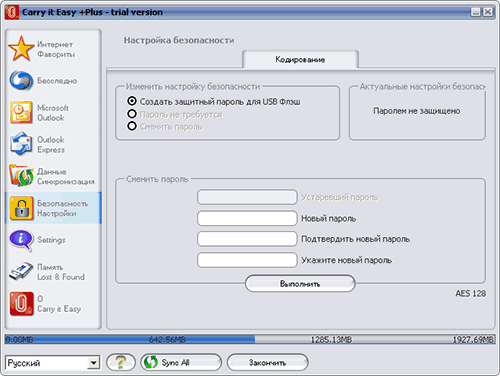Open the red paperclip Carry it Easy icon
Screen dimensions: 500x376
(22, 304)
